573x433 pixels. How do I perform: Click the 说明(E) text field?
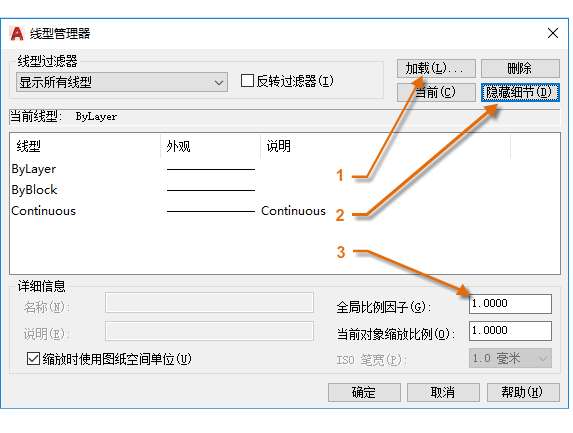(x=209, y=331)
